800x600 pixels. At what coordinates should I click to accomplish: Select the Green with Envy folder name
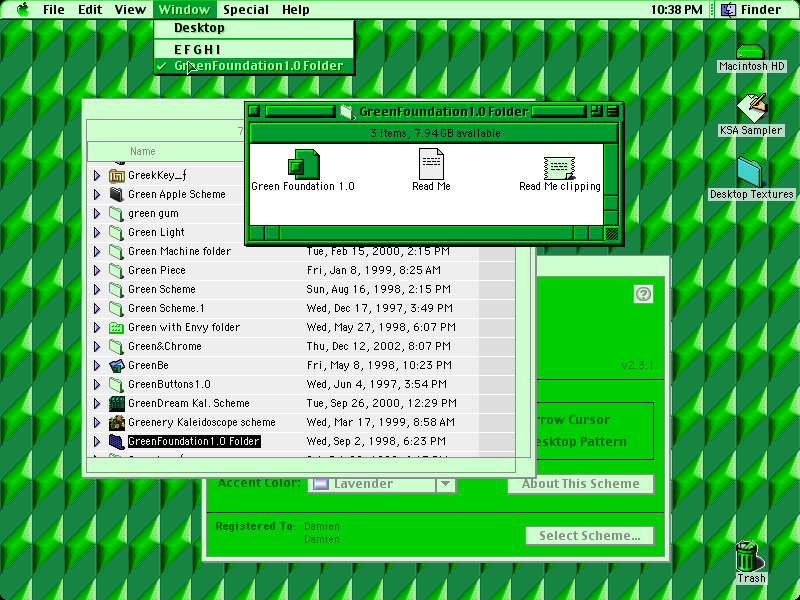coord(184,328)
